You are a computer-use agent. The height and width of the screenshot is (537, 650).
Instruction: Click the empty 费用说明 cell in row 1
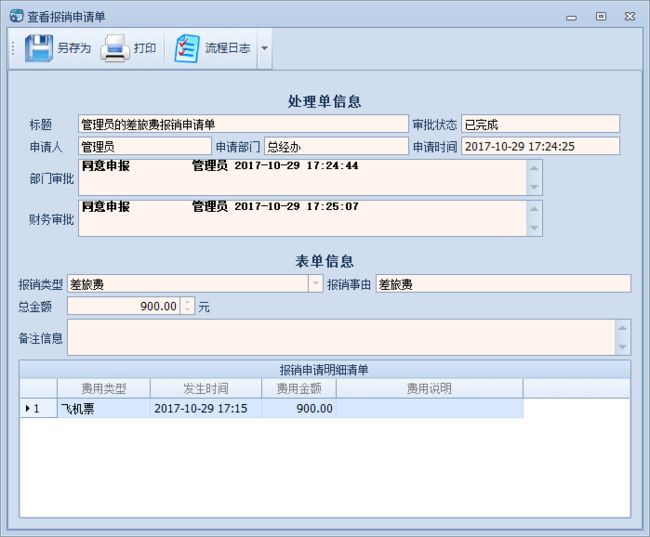point(429,408)
